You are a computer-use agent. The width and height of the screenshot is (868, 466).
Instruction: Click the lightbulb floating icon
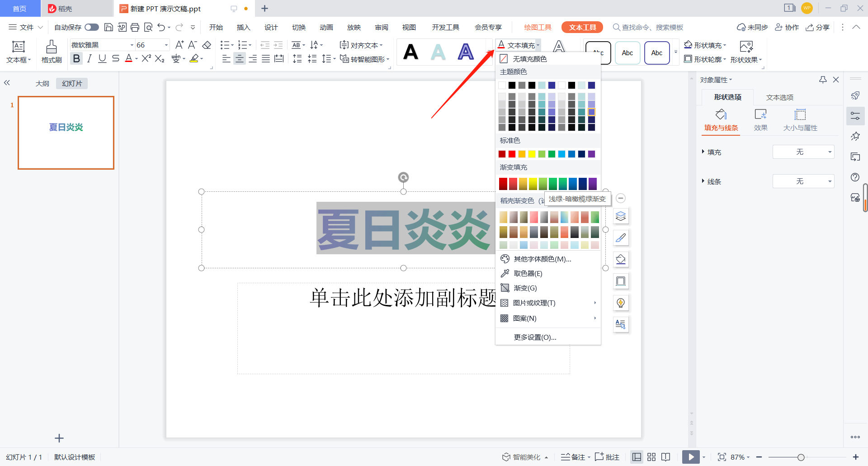[x=621, y=303]
